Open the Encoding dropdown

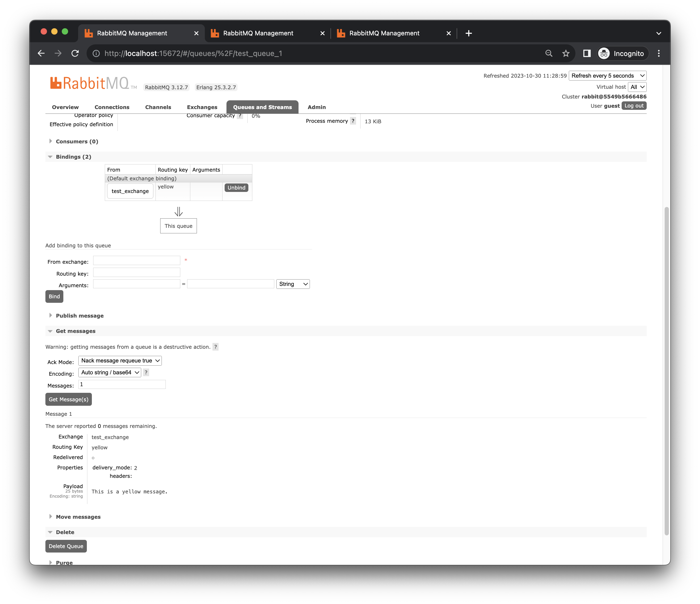[110, 372]
